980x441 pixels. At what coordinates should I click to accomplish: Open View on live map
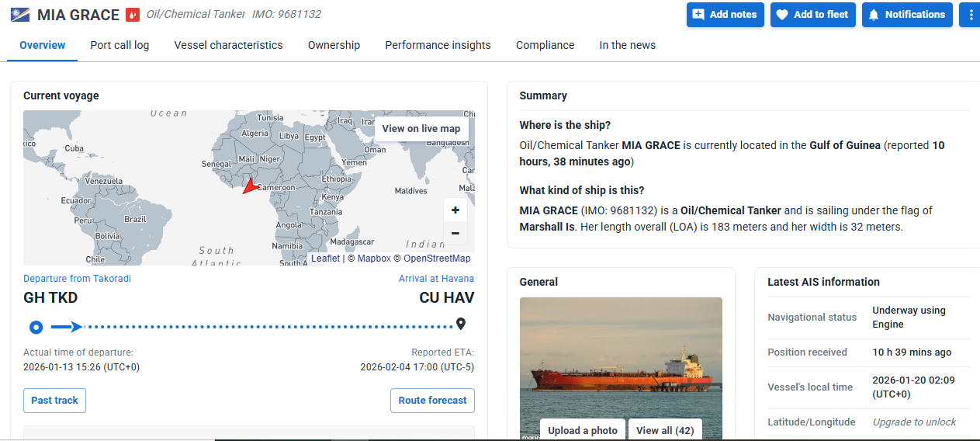point(421,129)
